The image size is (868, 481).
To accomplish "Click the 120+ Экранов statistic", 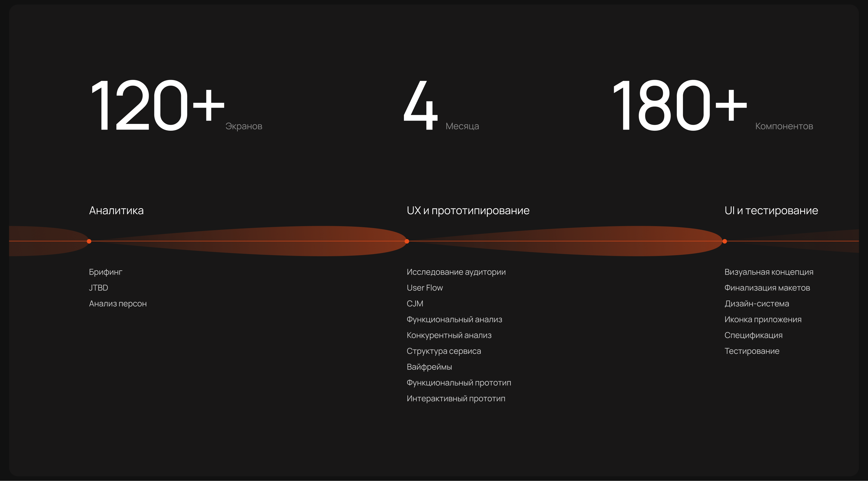I will pos(157,105).
